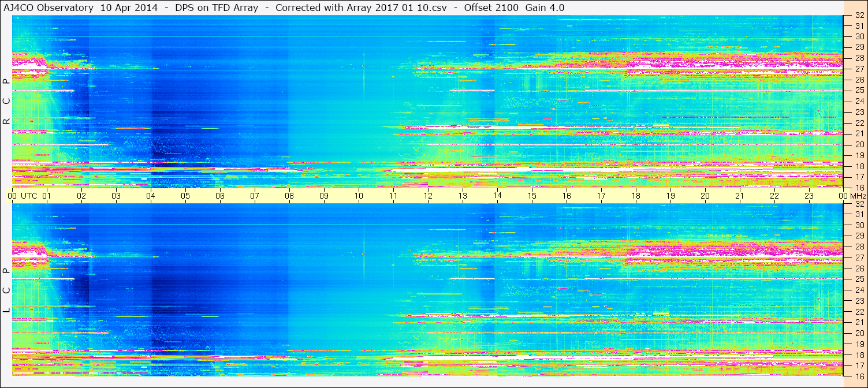
Task: Pick the 20 hour marker on time axis
Action: (x=705, y=196)
